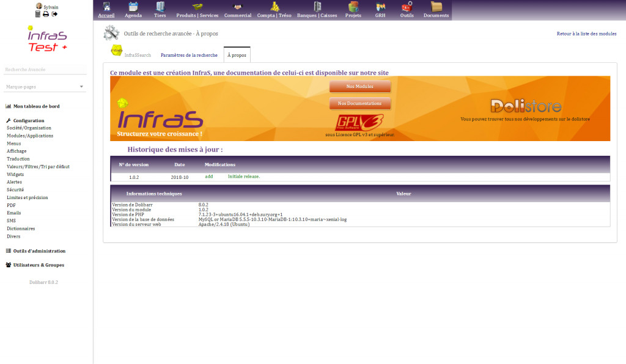626x364 pixels.
Task: Select the À propos tab
Action: point(237,55)
